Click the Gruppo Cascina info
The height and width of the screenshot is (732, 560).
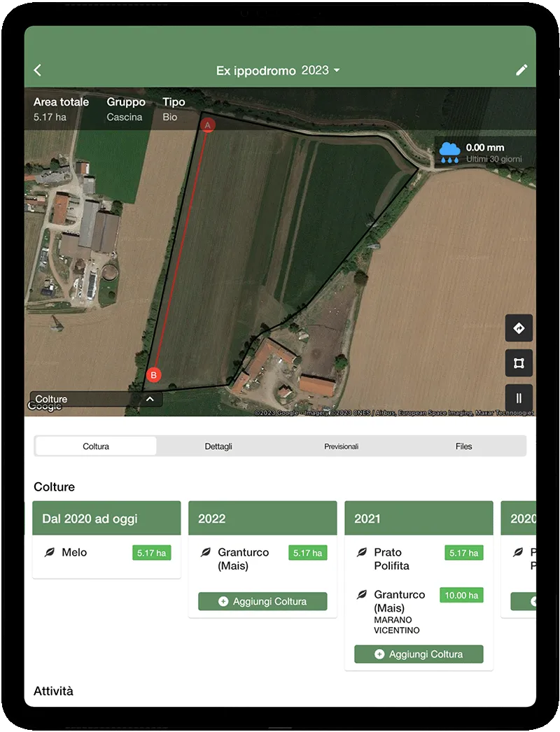coord(125,109)
